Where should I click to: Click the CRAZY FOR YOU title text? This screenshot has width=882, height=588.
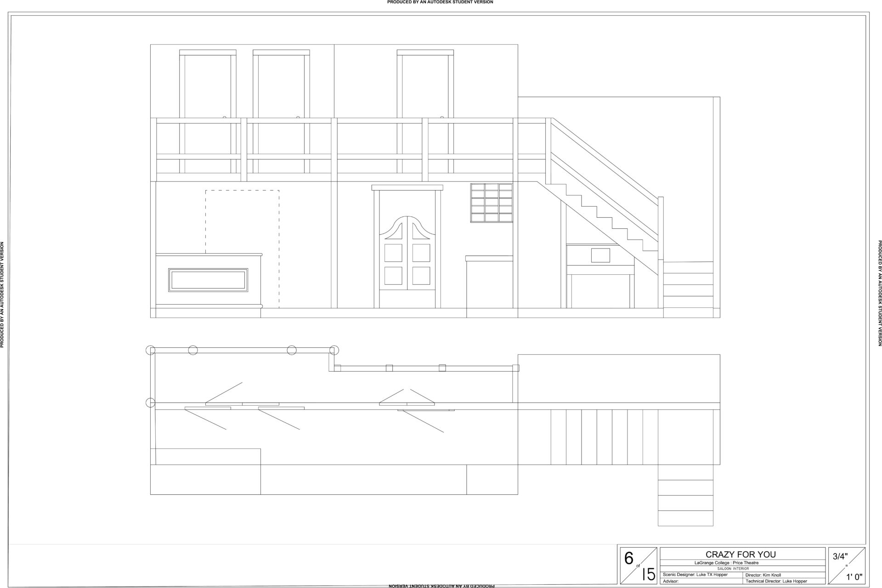click(741, 554)
